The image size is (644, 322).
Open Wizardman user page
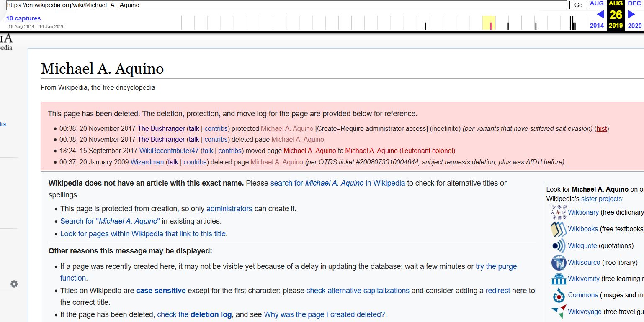147,162
